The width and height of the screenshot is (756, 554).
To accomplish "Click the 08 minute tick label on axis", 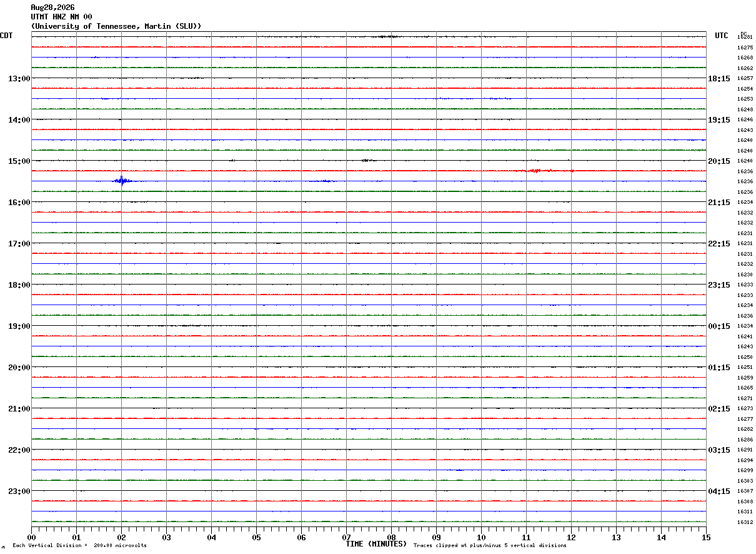I will pos(392,537).
